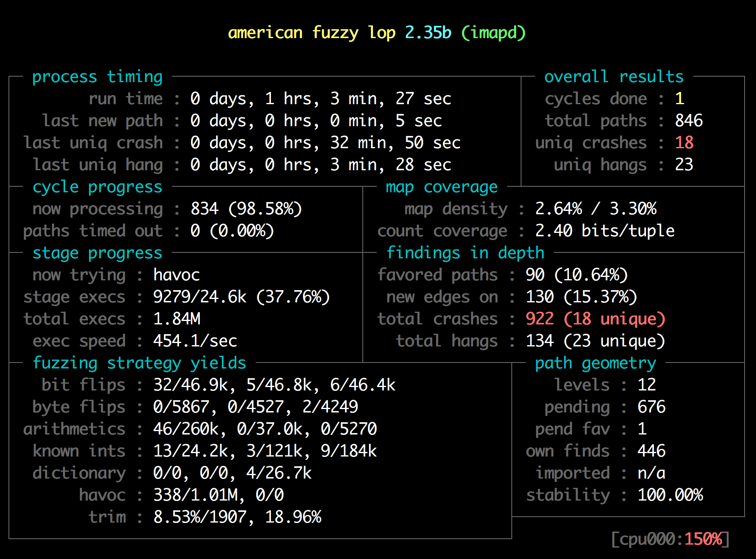The height and width of the screenshot is (559, 756).
Task: Click the cpu000 150% usage indicator
Action: (x=670, y=540)
